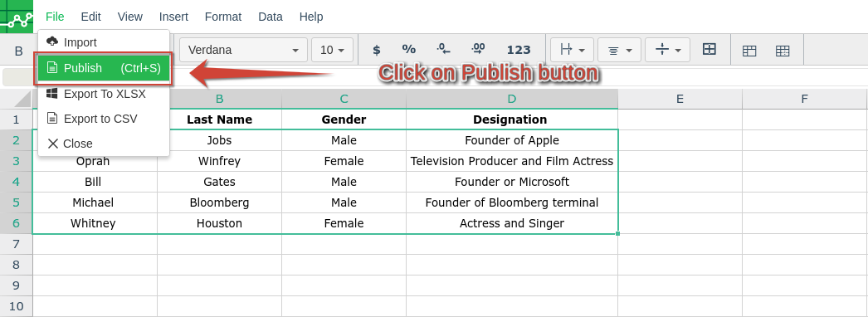Click the green spreadsheet app logo
Screen dimensions: 868x317
[x=17, y=17]
